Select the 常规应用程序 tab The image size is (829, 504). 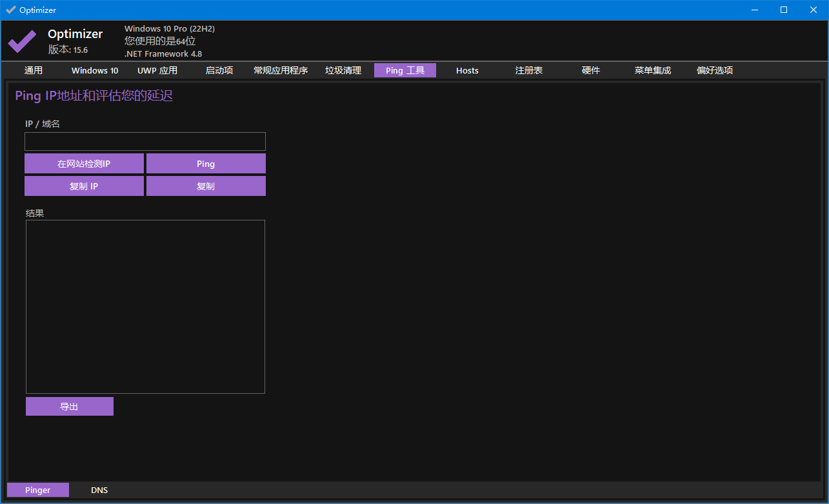(x=281, y=70)
